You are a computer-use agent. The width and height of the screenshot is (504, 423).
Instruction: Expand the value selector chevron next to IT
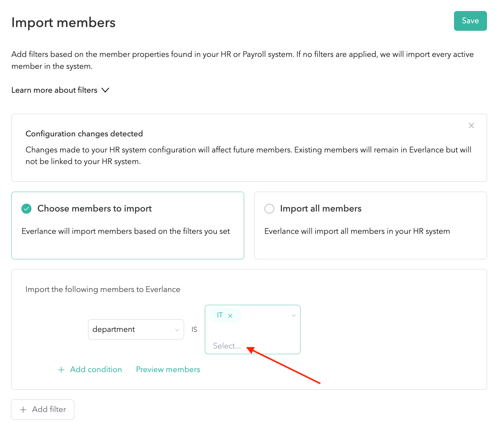tap(294, 316)
